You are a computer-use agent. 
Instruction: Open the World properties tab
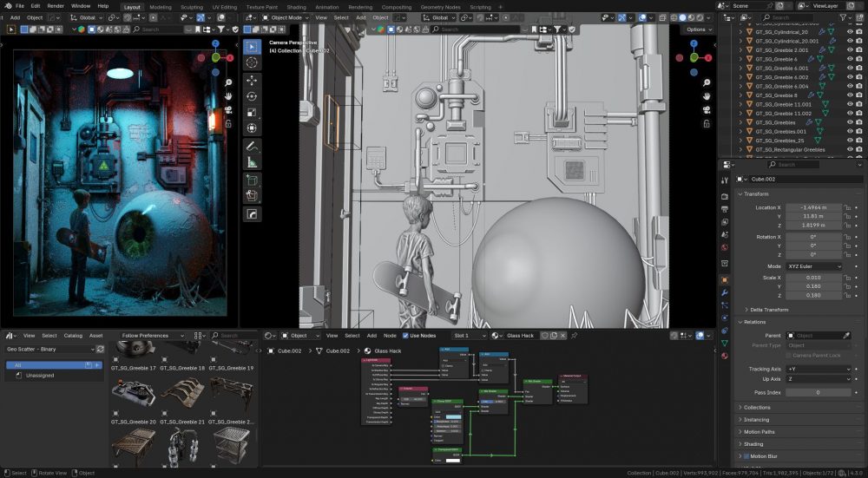click(725, 247)
